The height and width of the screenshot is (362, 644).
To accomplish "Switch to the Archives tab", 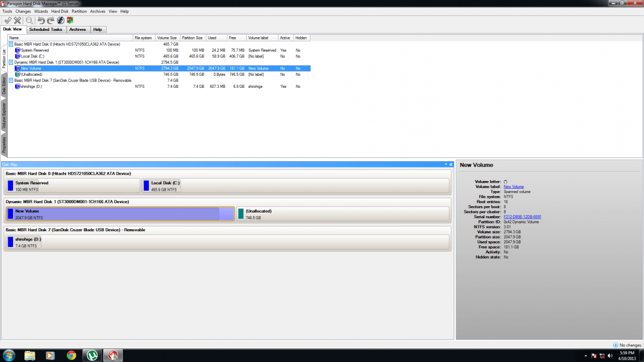I will point(78,29).
